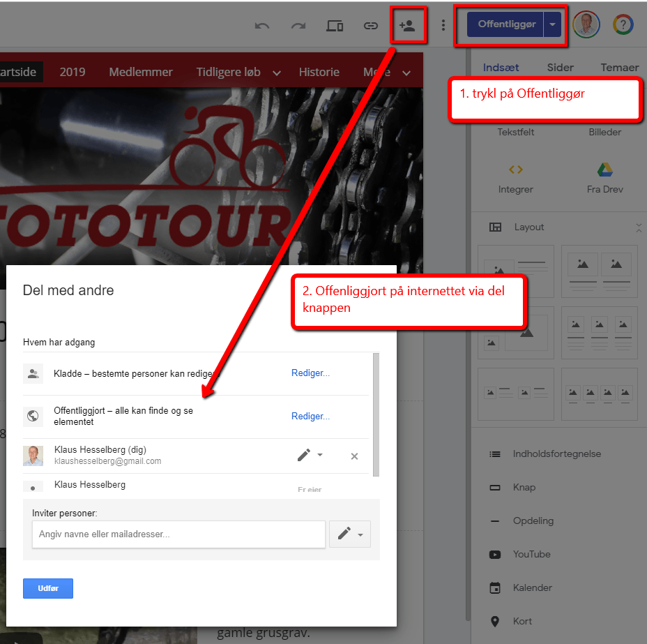
Task: Open the three-dot more menu
Action: click(x=443, y=26)
